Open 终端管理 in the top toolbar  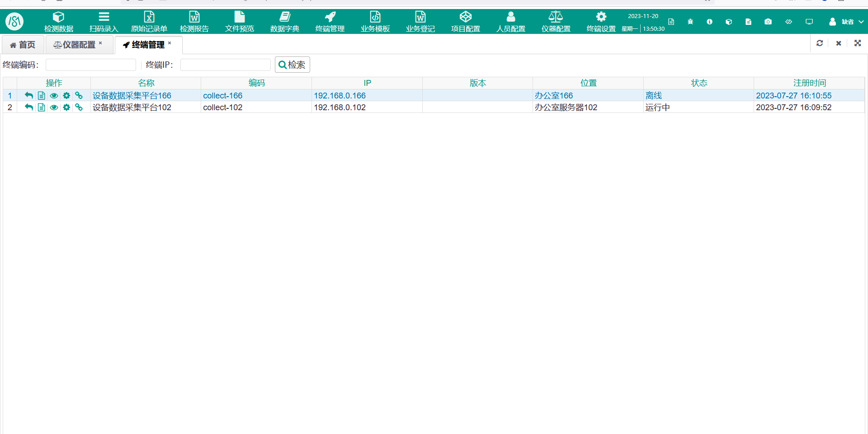point(330,22)
